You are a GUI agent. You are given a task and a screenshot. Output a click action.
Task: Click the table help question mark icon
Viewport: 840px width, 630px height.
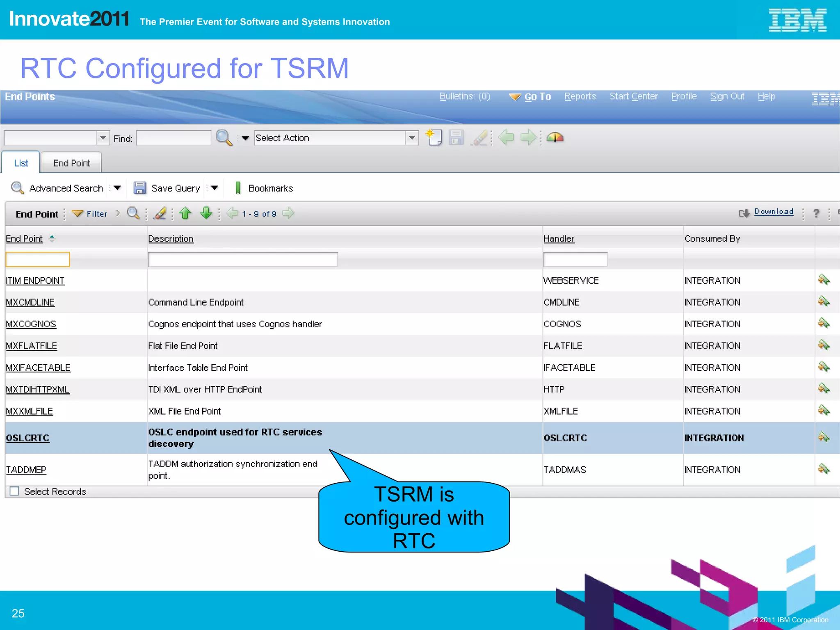click(816, 213)
